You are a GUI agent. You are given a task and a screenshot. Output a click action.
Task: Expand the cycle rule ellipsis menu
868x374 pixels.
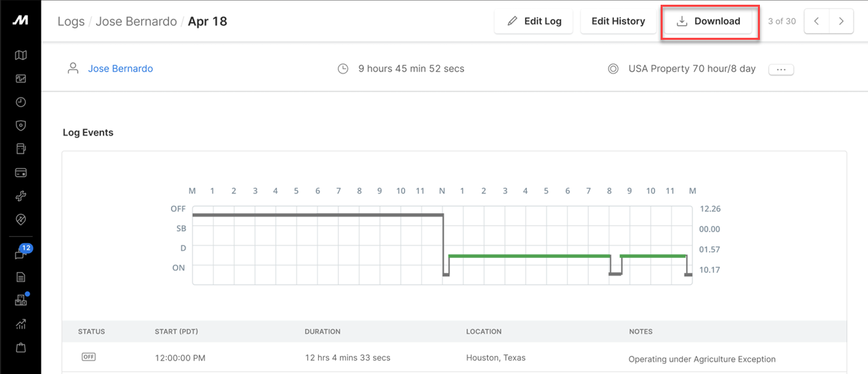point(781,70)
